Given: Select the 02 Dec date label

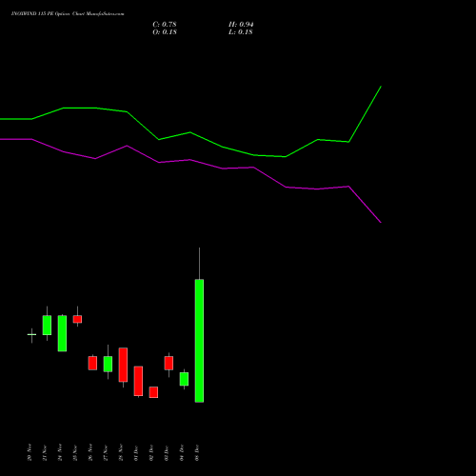Looking at the screenshot, I should click(x=151, y=452).
